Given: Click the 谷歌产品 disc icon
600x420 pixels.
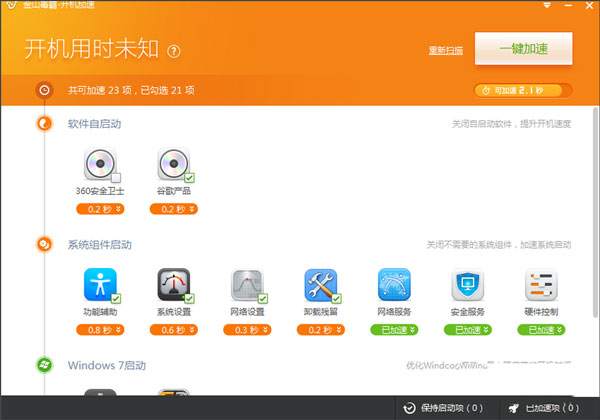Looking at the screenshot, I should tap(173, 164).
